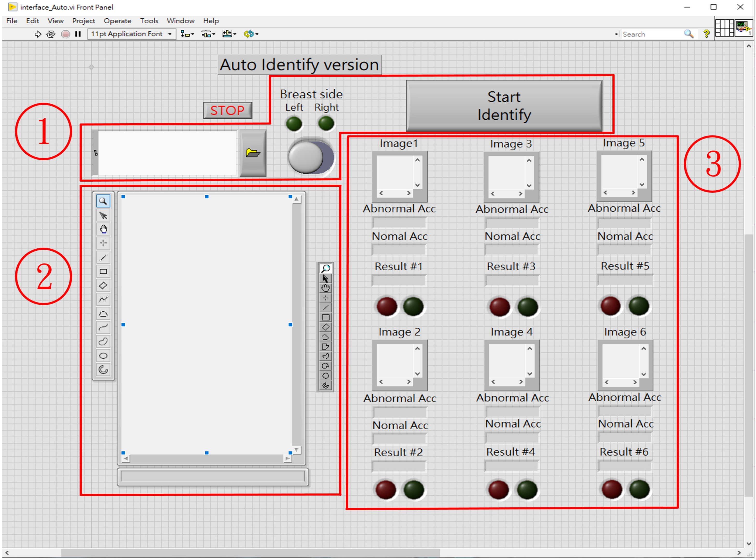Click the Pause execution toolbar button
The height and width of the screenshot is (560, 756).
click(78, 34)
